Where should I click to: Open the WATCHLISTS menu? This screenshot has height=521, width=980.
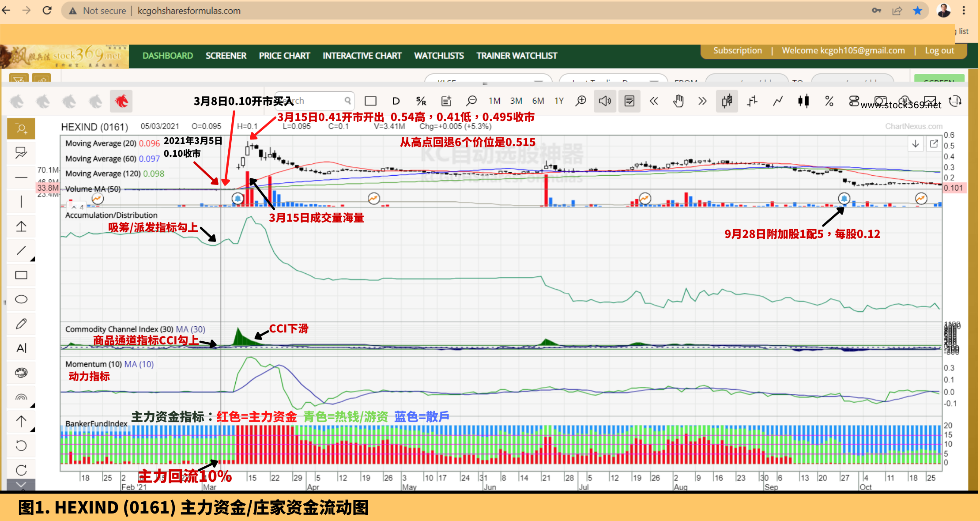438,56
